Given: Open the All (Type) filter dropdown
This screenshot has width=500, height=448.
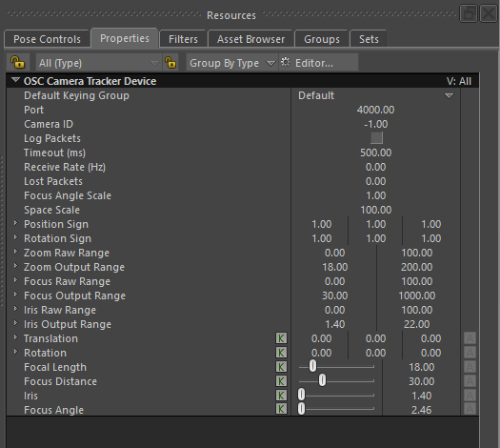Looking at the screenshot, I should pos(98,63).
